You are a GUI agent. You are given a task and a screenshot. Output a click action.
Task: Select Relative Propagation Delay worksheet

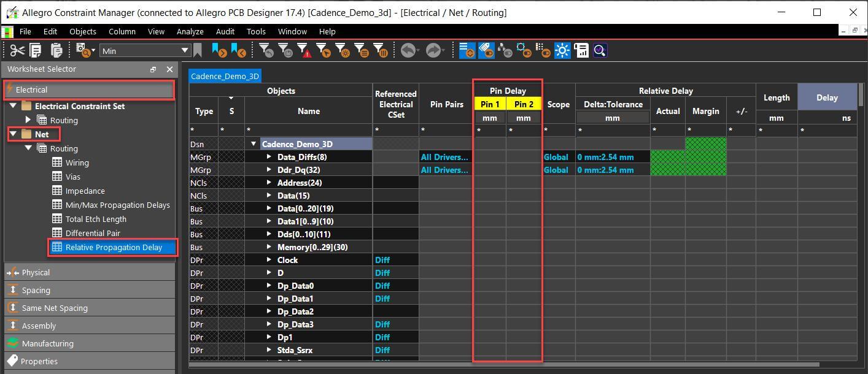pos(114,247)
